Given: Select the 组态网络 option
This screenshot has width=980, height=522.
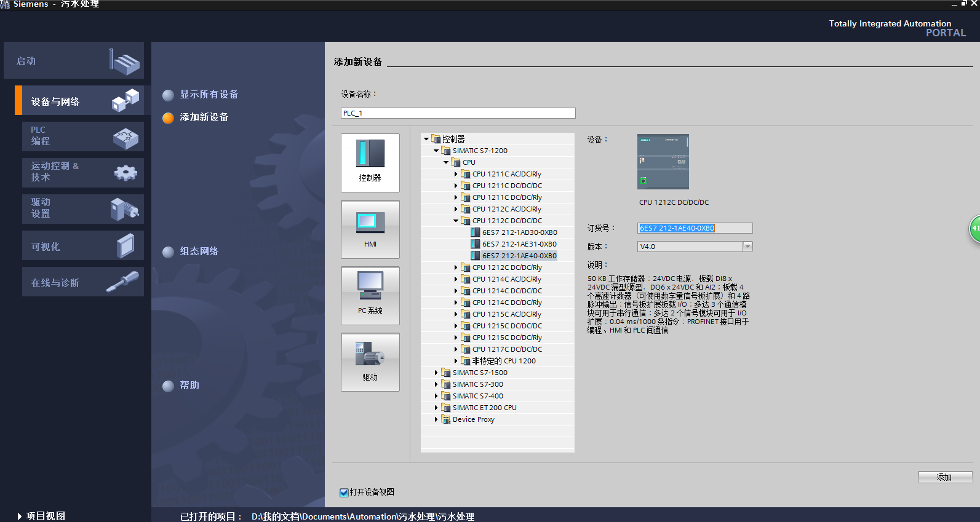Looking at the screenshot, I should [199, 251].
